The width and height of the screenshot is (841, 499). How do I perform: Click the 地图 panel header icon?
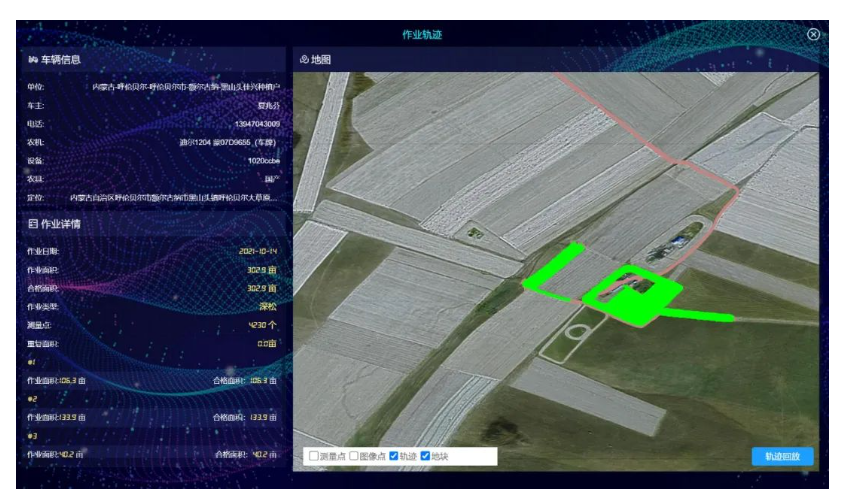[x=304, y=60]
